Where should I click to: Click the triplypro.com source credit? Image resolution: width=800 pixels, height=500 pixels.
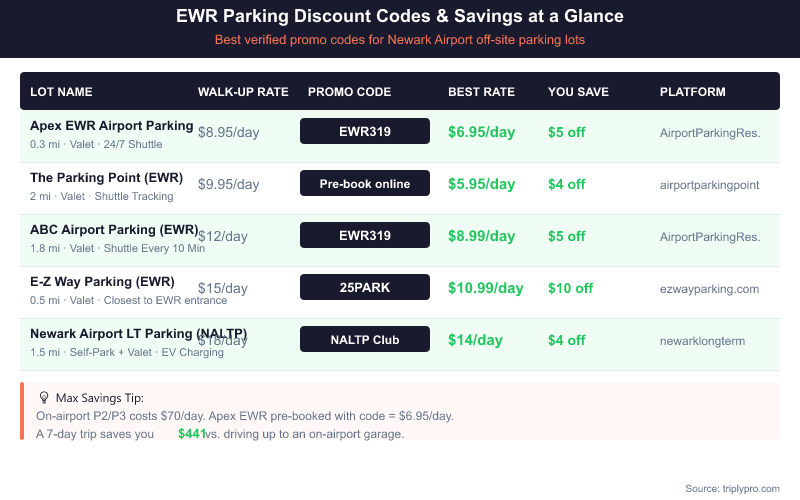[x=732, y=488]
